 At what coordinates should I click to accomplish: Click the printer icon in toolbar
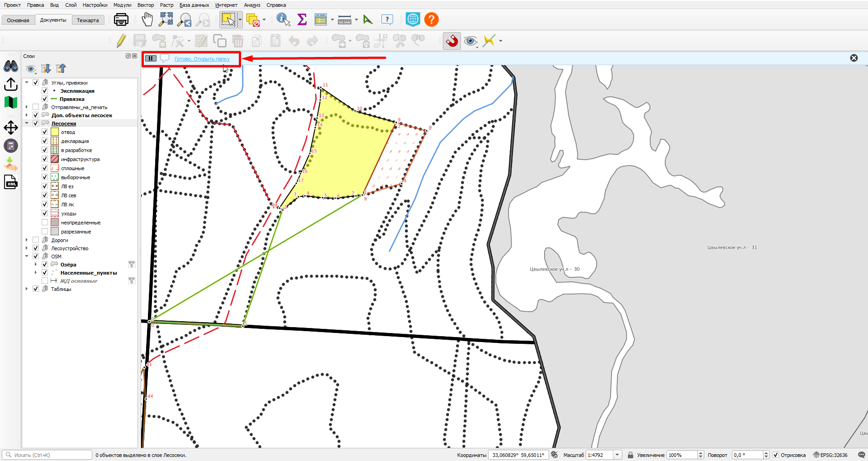pos(121,19)
